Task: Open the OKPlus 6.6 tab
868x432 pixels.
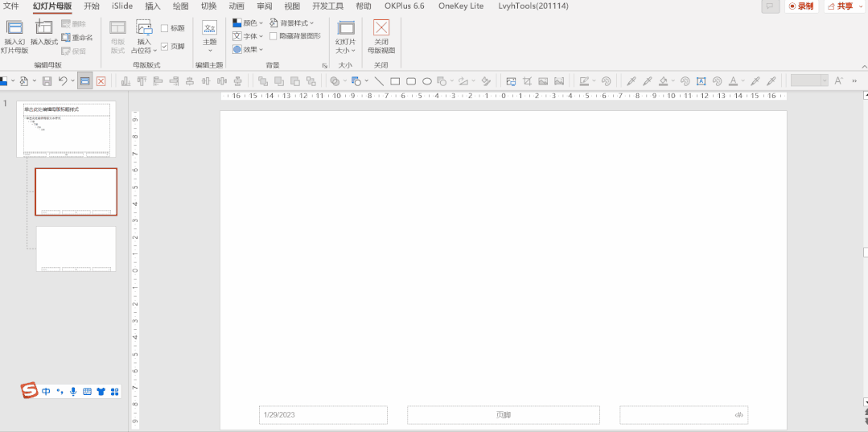Action: pos(405,6)
